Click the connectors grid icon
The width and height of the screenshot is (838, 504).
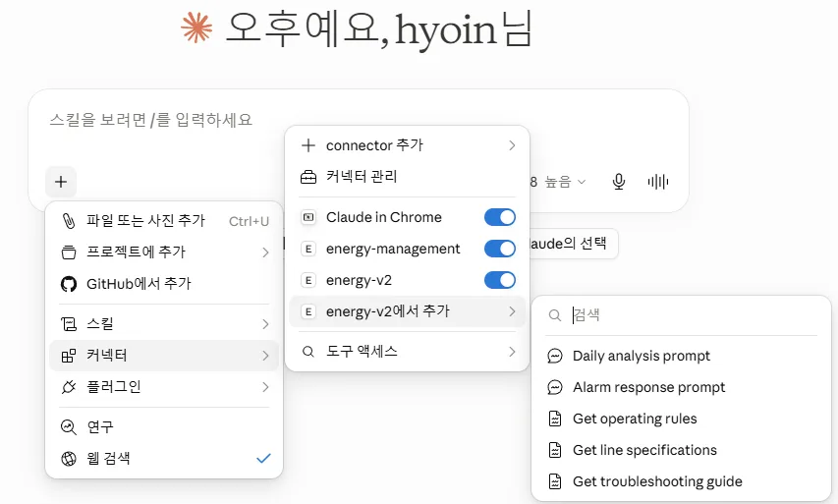pyautogui.click(x=69, y=356)
